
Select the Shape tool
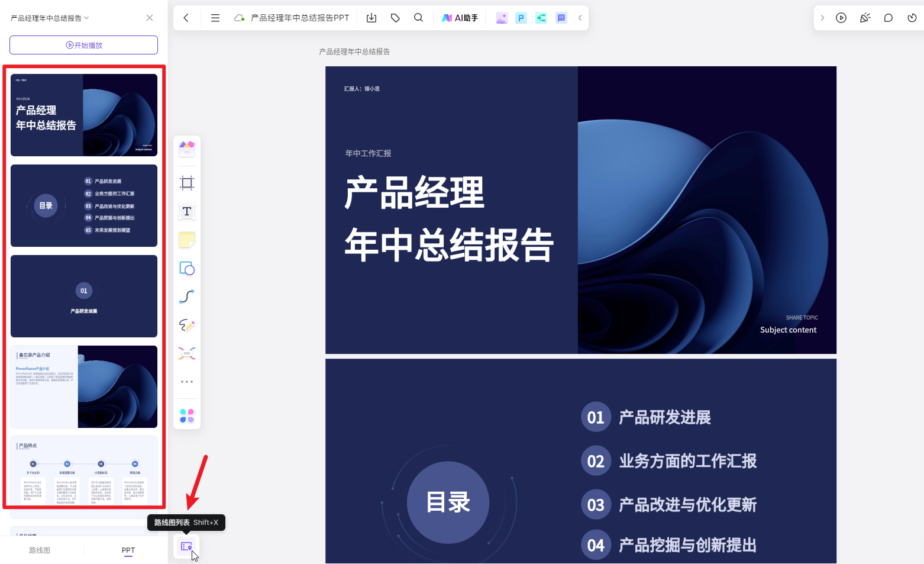[187, 268]
